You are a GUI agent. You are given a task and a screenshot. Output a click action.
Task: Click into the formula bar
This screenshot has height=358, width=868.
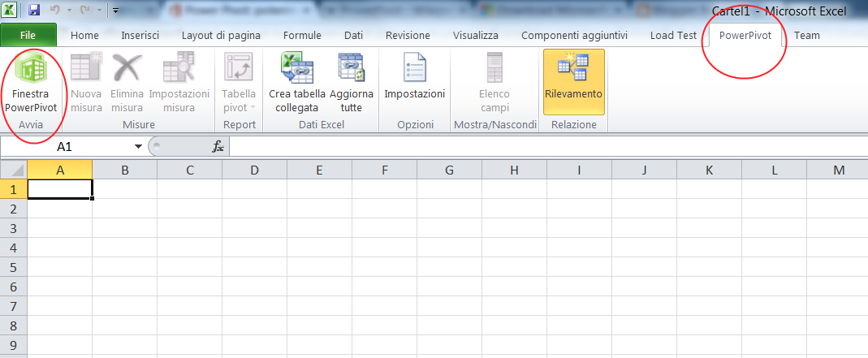click(548, 147)
